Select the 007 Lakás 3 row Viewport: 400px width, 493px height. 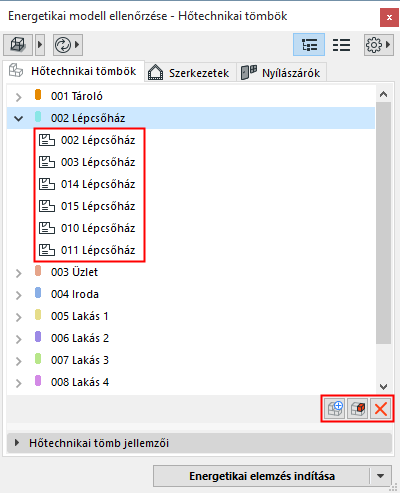click(191, 360)
